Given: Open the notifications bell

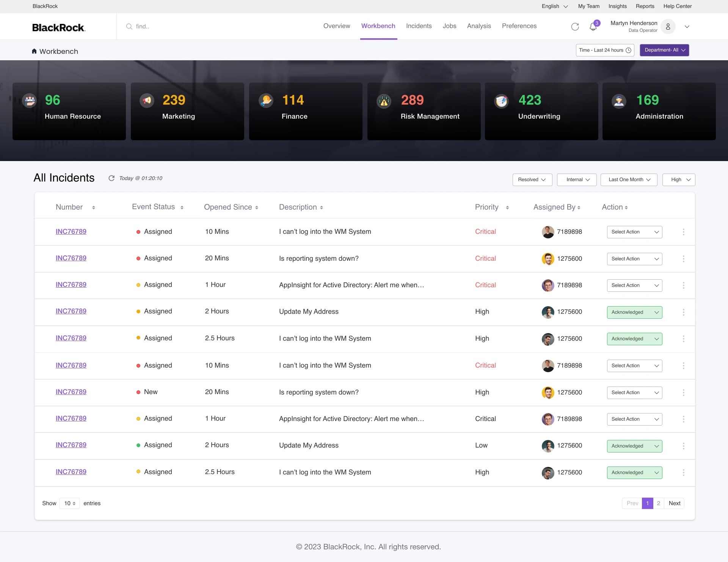Looking at the screenshot, I should coord(593,27).
